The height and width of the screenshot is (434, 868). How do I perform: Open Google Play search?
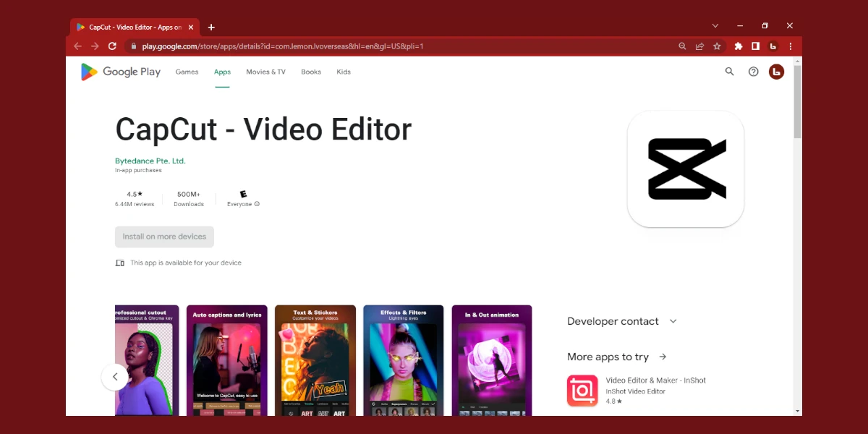729,72
